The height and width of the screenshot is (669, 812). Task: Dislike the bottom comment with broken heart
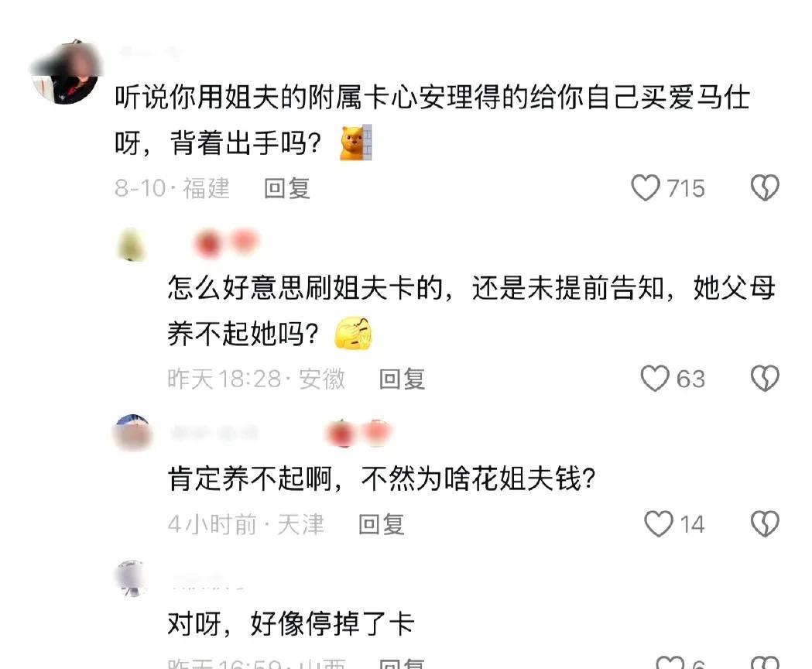(765, 663)
